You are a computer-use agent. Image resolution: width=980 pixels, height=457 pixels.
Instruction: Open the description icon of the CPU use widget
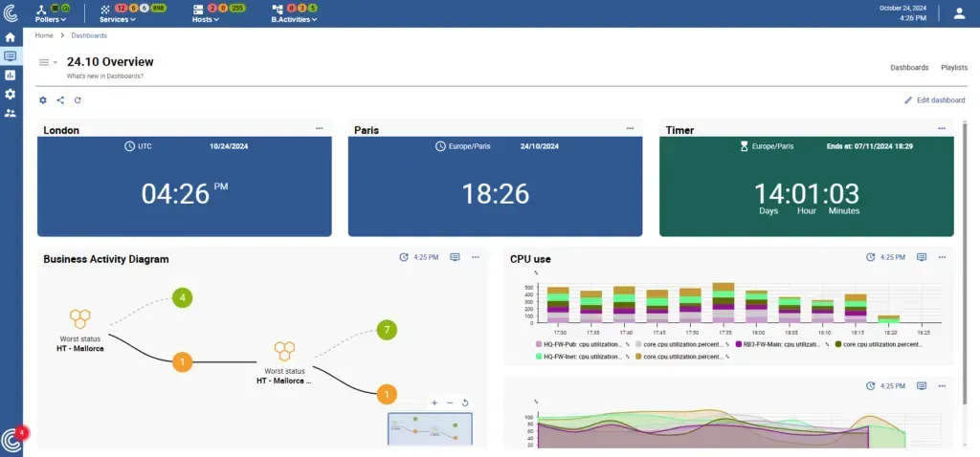pos(922,257)
